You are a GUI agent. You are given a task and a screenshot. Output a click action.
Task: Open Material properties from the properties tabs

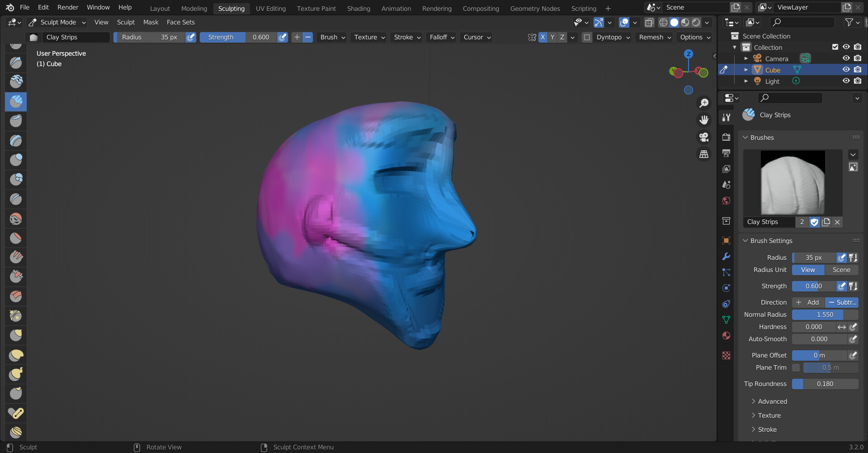point(726,335)
